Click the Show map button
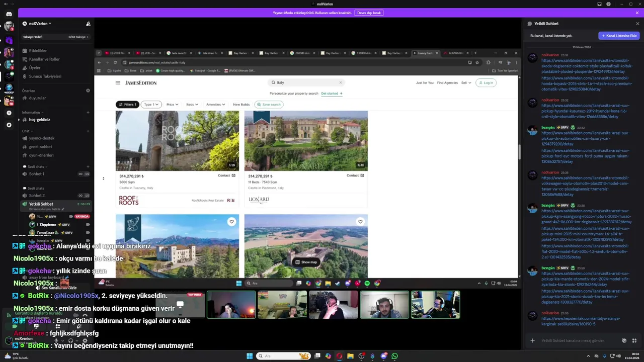 tap(306, 262)
